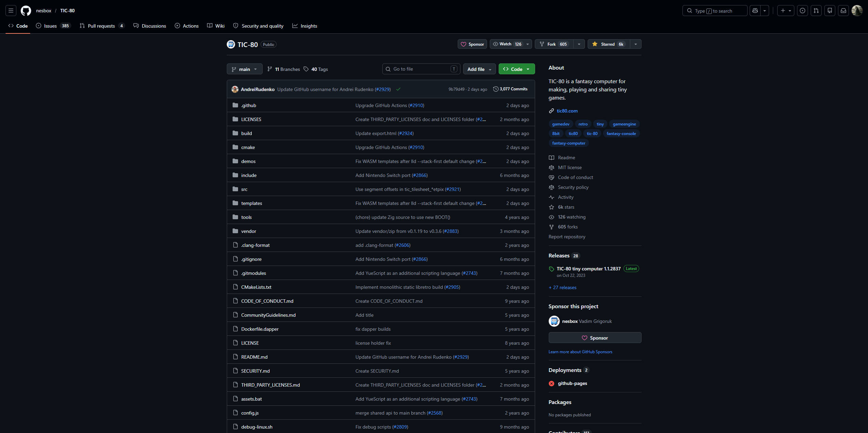
Task: Open the + 27 releases link
Action: click(562, 287)
